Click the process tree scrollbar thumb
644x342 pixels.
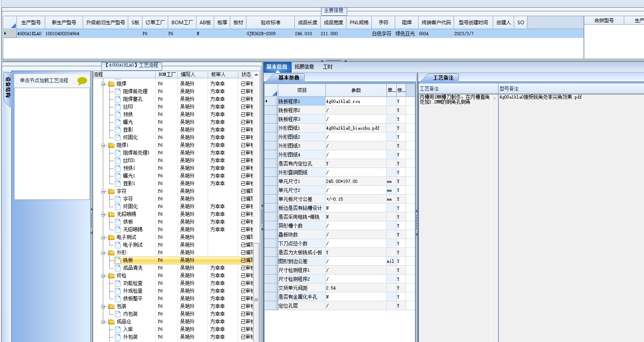[256, 292]
